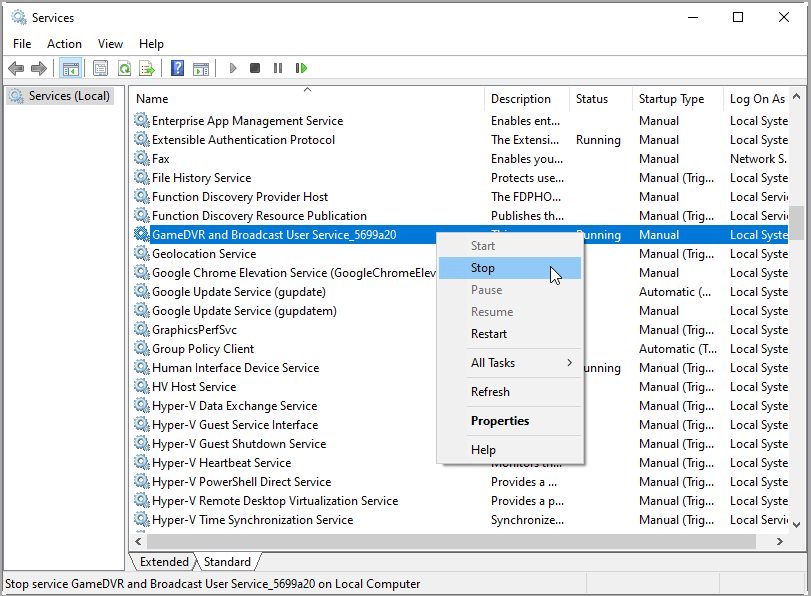Switch to the Standard tab
Viewport: 811px width, 596px height.
pyautogui.click(x=227, y=562)
